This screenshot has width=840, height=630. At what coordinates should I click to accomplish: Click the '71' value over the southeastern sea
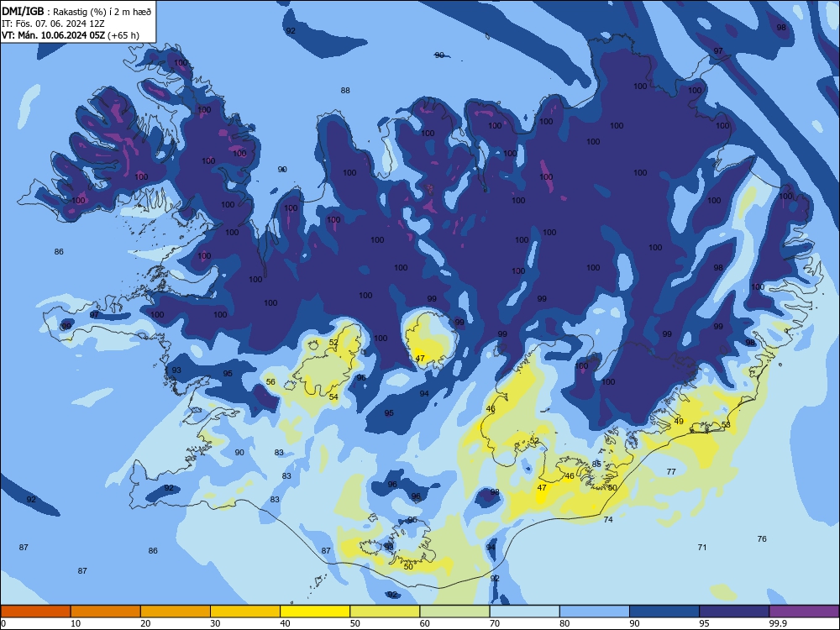tap(702, 548)
